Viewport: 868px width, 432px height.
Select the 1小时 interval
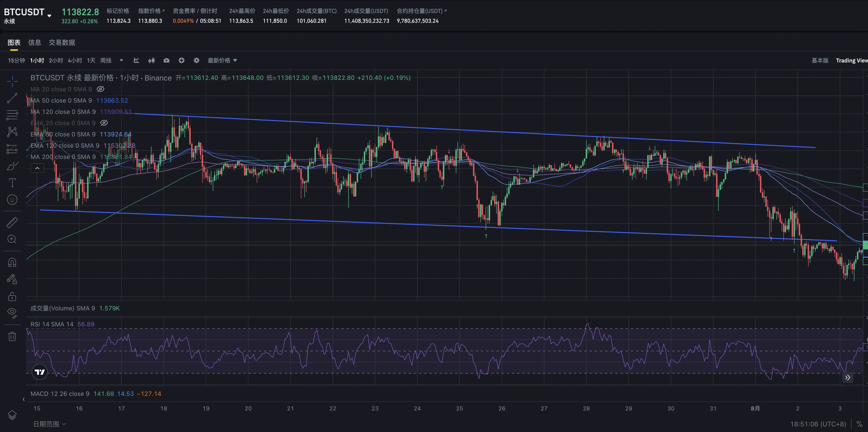pos(37,60)
